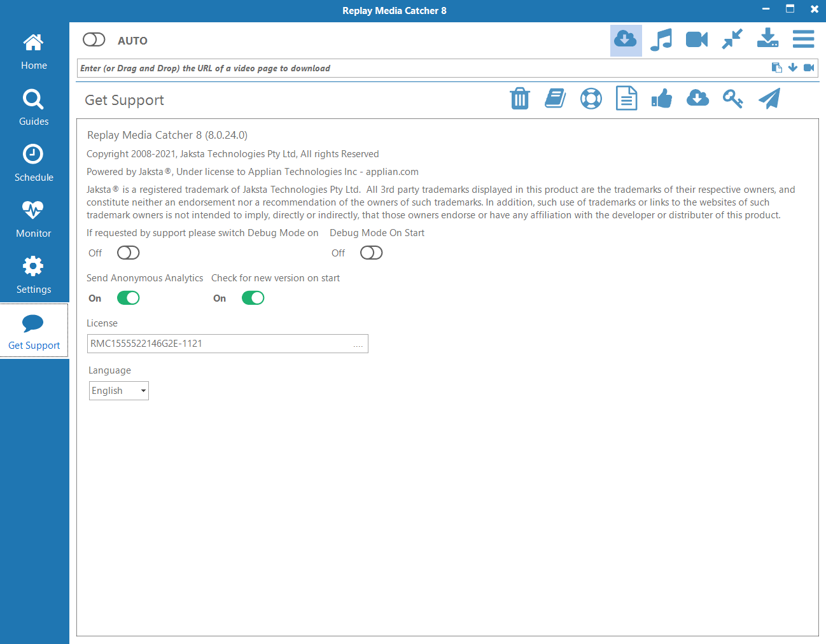Click the compress arrows icon
This screenshot has width=826, height=644.
point(732,39)
